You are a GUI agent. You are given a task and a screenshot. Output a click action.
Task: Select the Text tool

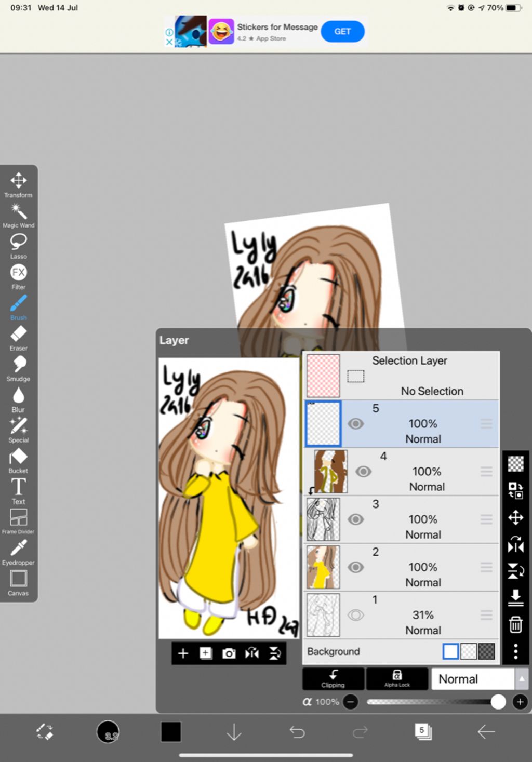(18, 491)
